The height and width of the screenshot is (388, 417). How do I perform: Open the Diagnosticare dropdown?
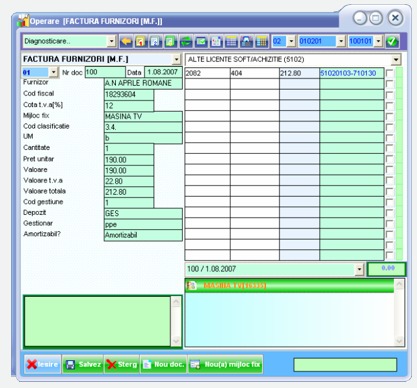[x=111, y=41]
